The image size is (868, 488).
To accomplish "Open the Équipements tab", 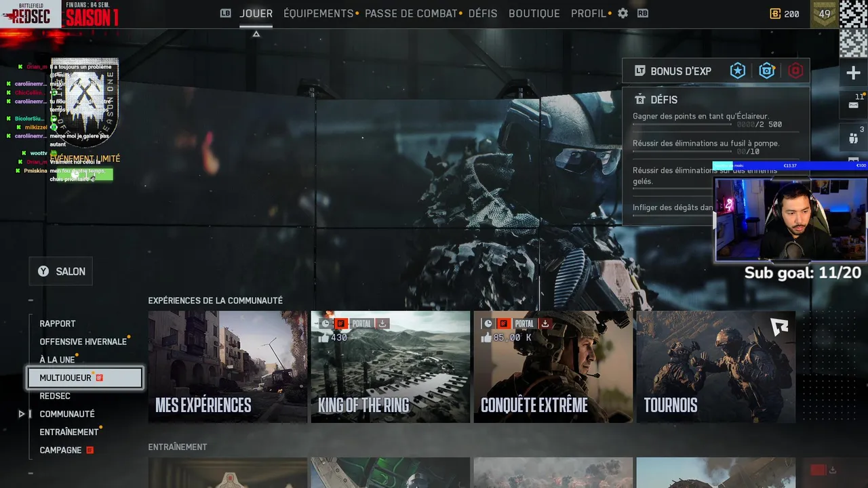I will coord(319,14).
